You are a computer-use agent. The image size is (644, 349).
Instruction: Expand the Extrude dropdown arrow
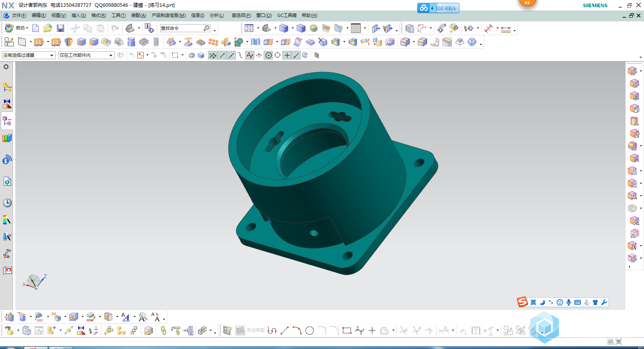(47, 42)
